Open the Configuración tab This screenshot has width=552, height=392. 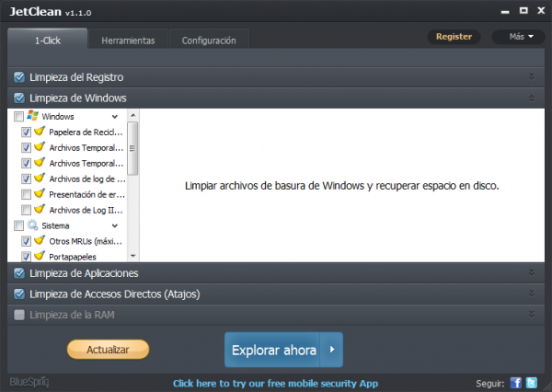[x=209, y=40]
